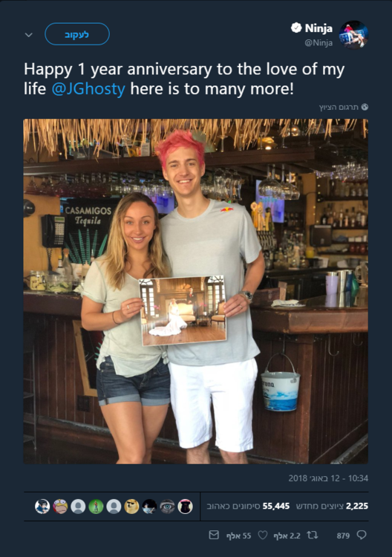Click the green avatar among likers

(x=96, y=506)
